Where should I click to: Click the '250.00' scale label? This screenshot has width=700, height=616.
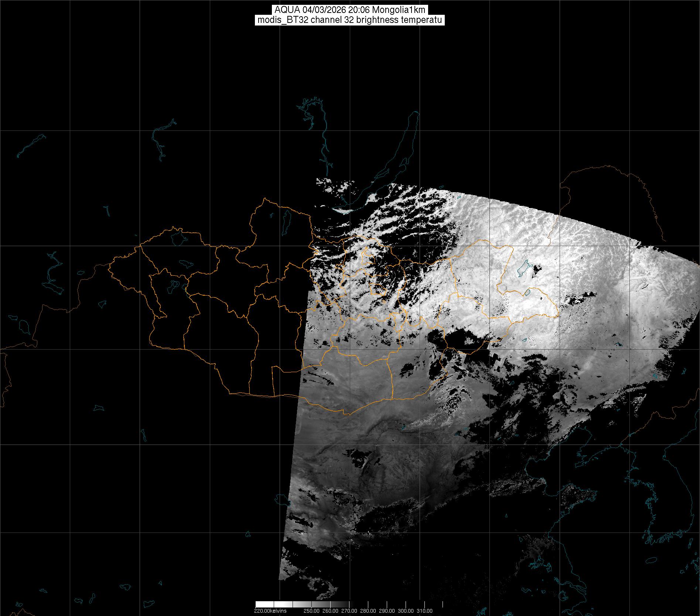click(x=311, y=611)
